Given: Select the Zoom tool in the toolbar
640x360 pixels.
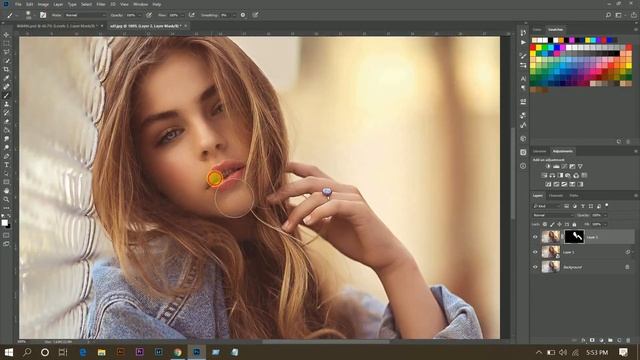Looking at the screenshot, I should coord(7,199).
